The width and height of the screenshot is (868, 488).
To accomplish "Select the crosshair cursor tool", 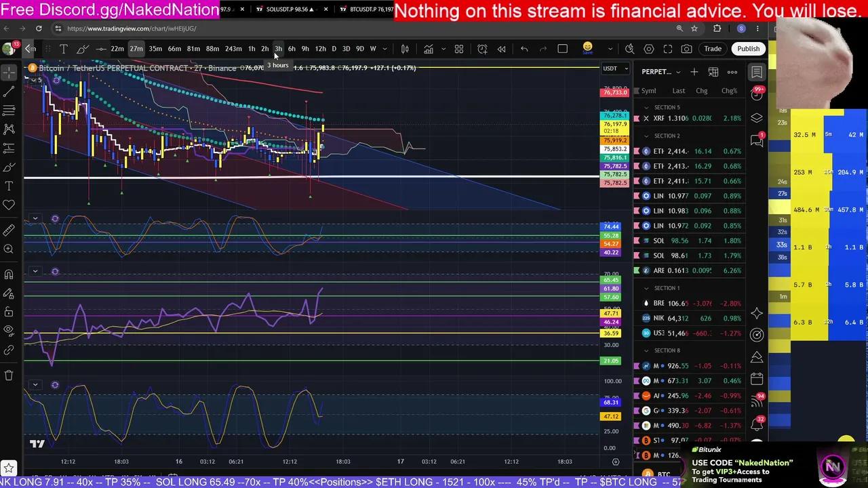I will point(9,72).
